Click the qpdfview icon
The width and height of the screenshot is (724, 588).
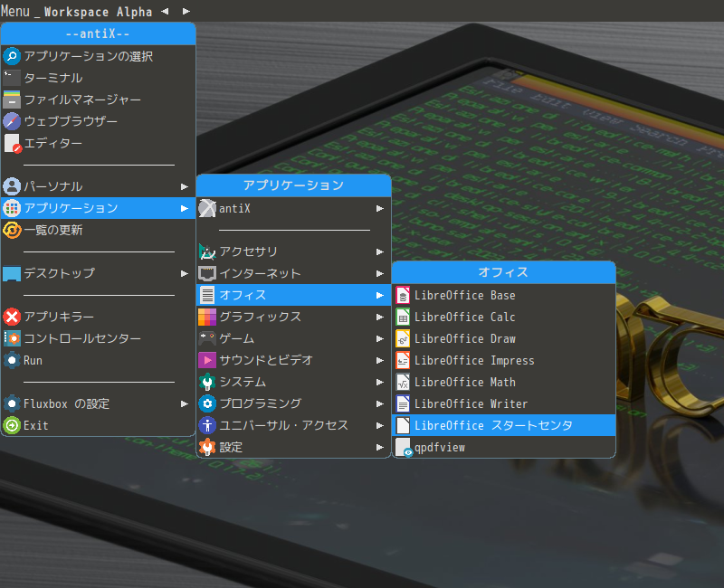404,447
